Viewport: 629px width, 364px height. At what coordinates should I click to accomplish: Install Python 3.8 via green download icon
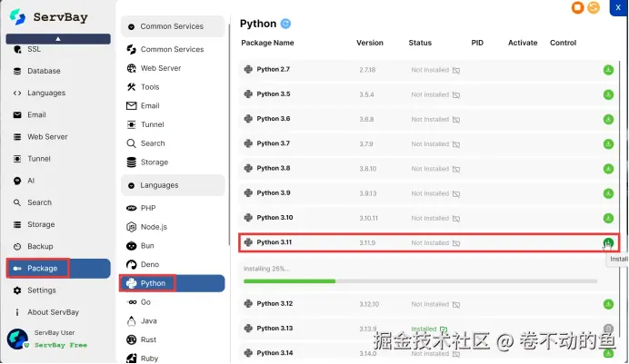[x=608, y=169]
